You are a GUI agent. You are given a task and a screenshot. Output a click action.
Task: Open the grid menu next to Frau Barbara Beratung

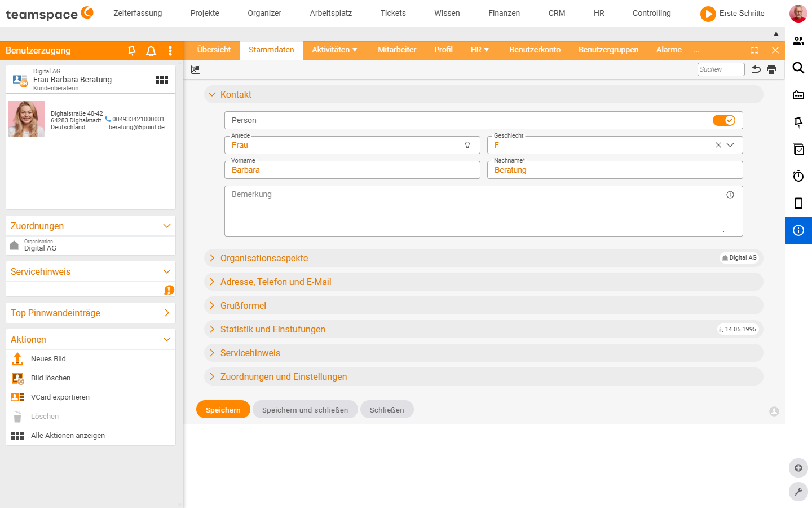pos(162,80)
